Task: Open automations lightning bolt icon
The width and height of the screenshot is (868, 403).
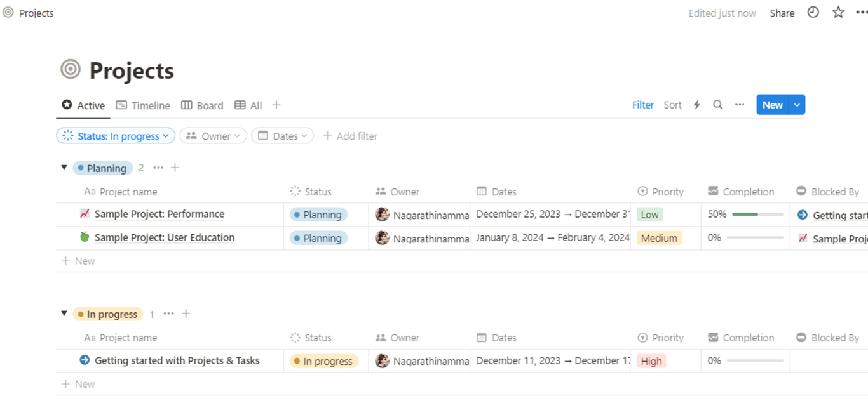Action: (x=696, y=105)
